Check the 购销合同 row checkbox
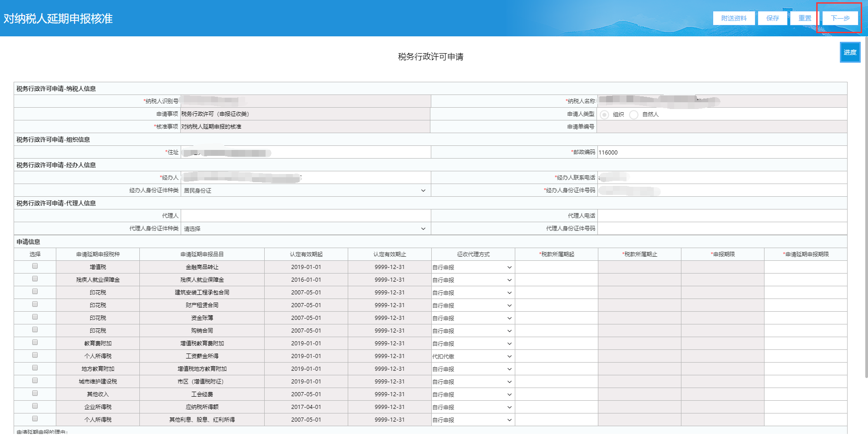 pos(35,330)
